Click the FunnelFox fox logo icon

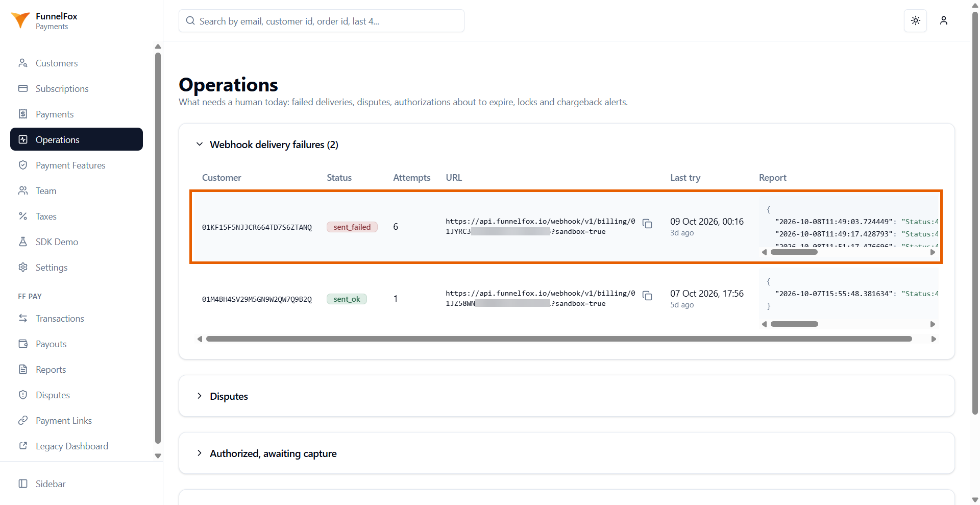pyautogui.click(x=20, y=20)
